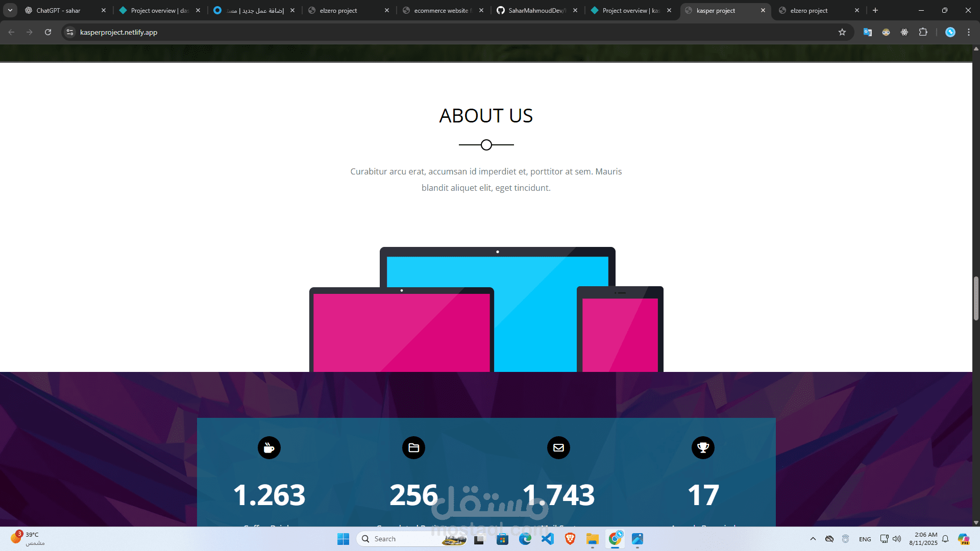
Task: Bookmark this page with star icon
Action: (842, 32)
